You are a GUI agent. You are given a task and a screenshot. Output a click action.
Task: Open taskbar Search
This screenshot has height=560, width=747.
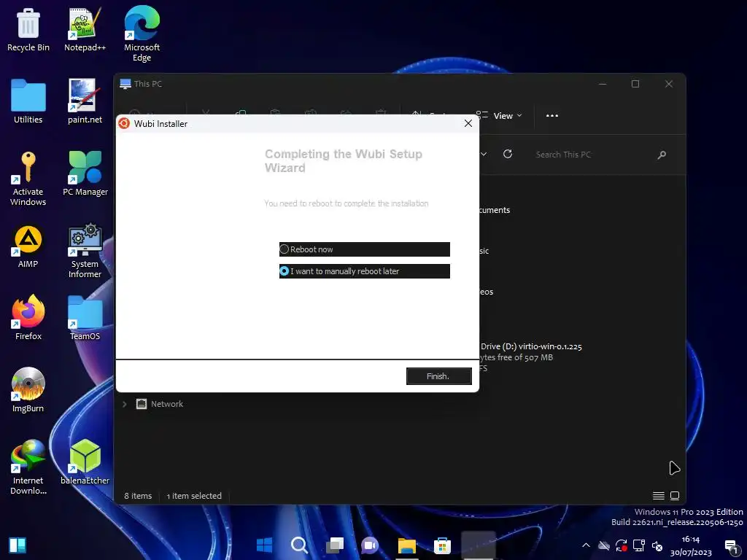[x=300, y=545]
